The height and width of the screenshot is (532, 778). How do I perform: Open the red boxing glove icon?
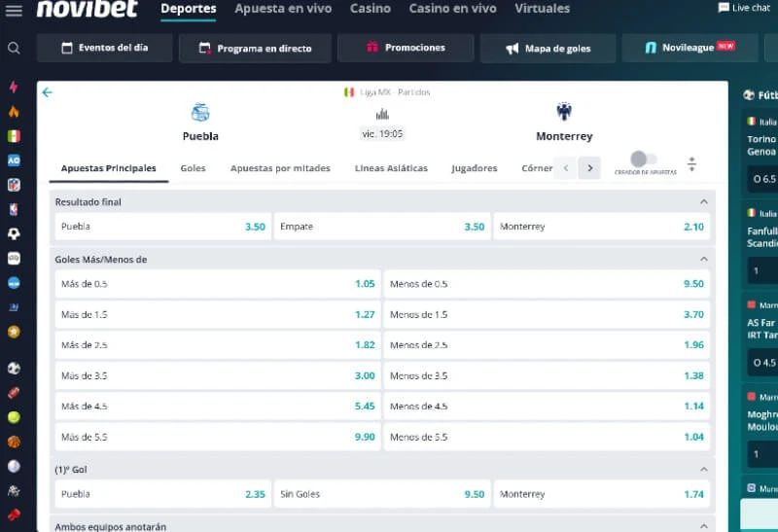click(14, 515)
